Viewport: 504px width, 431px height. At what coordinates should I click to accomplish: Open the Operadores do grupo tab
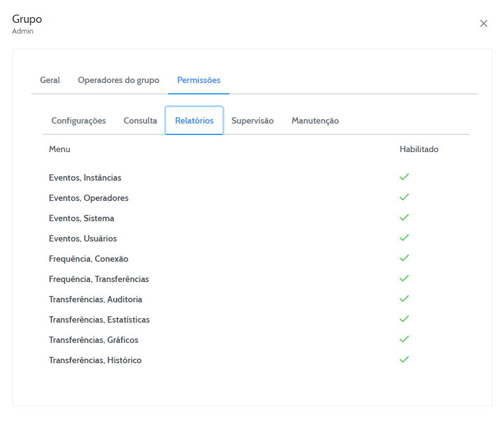119,80
